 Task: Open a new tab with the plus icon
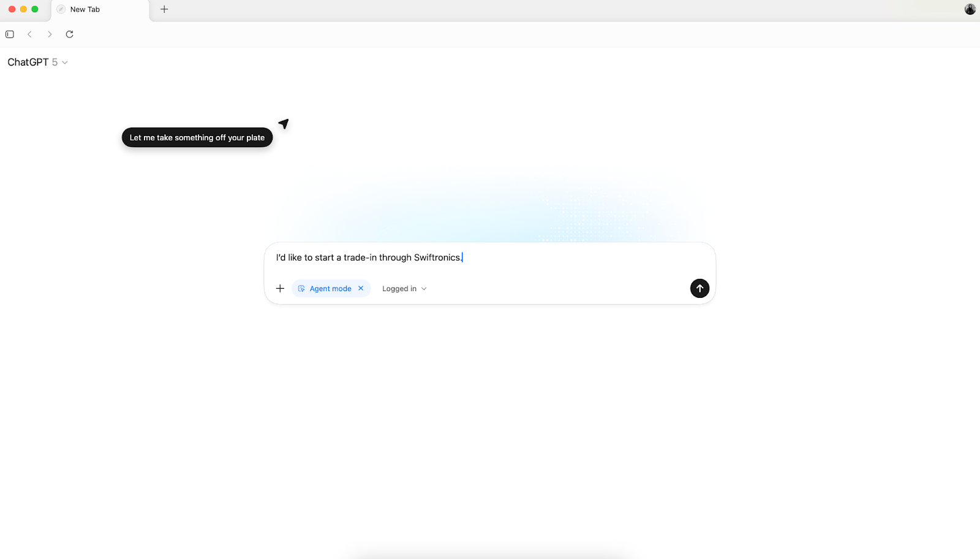(164, 9)
